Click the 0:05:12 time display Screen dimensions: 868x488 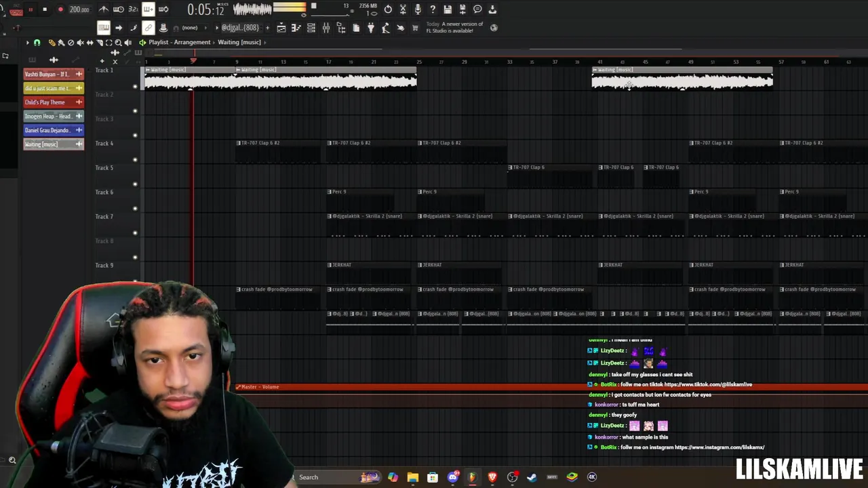coord(205,9)
